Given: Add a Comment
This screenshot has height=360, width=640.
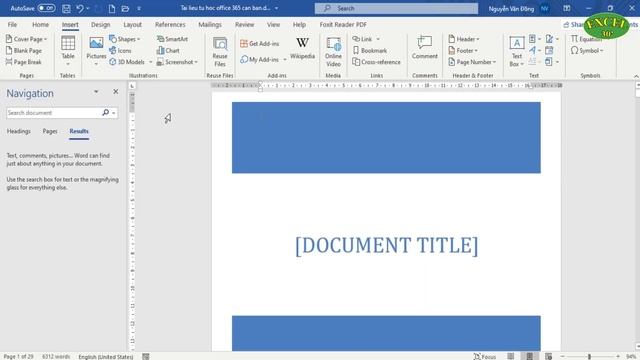Looking at the screenshot, I should [424, 47].
